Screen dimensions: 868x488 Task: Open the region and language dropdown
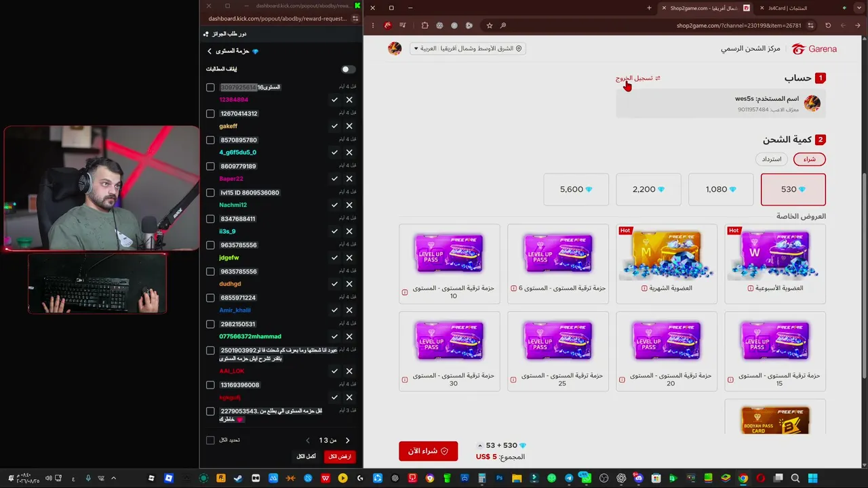[467, 49]
